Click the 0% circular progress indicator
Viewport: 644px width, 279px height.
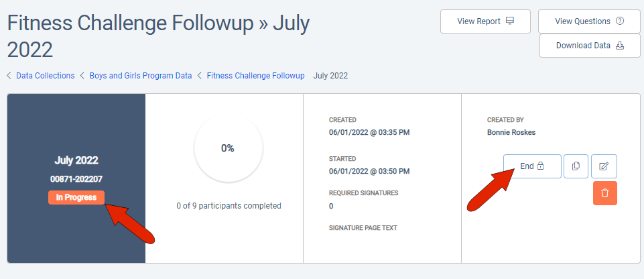click(x=228, y=148)
